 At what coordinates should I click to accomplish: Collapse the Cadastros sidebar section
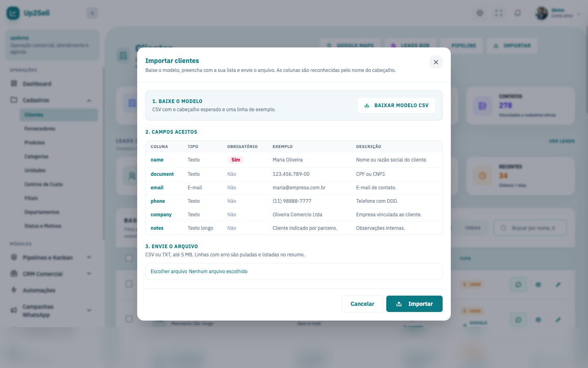pos(52,100)
